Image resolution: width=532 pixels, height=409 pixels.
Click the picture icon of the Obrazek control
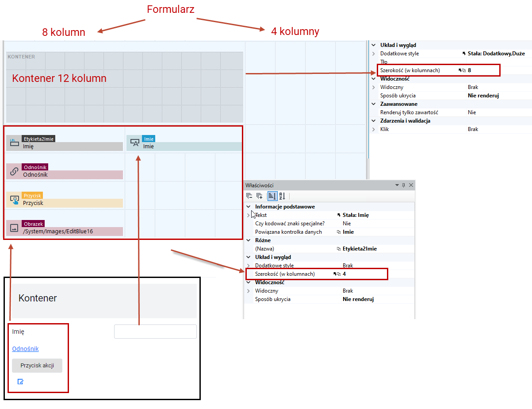click(x=14, y=228)
